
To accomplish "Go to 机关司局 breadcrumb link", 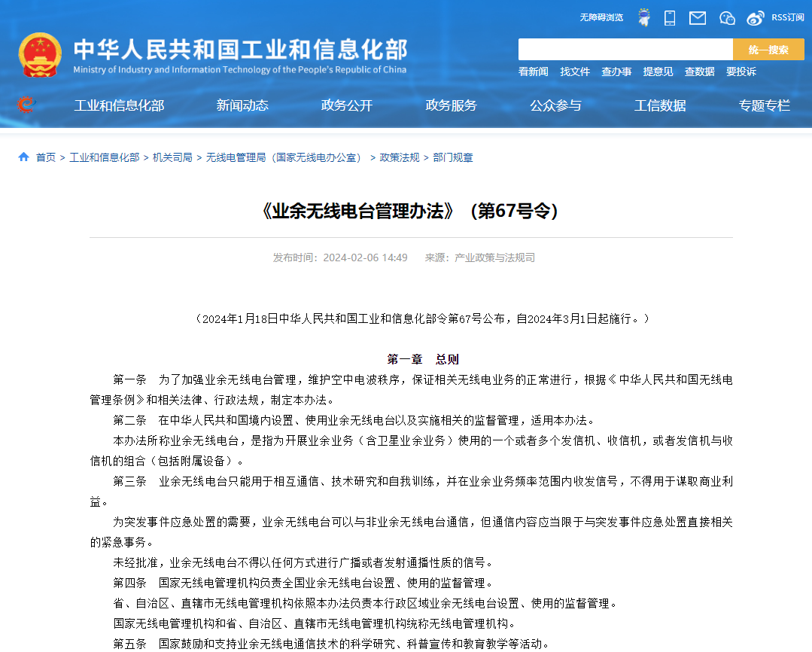I will [x=172, y=157].
